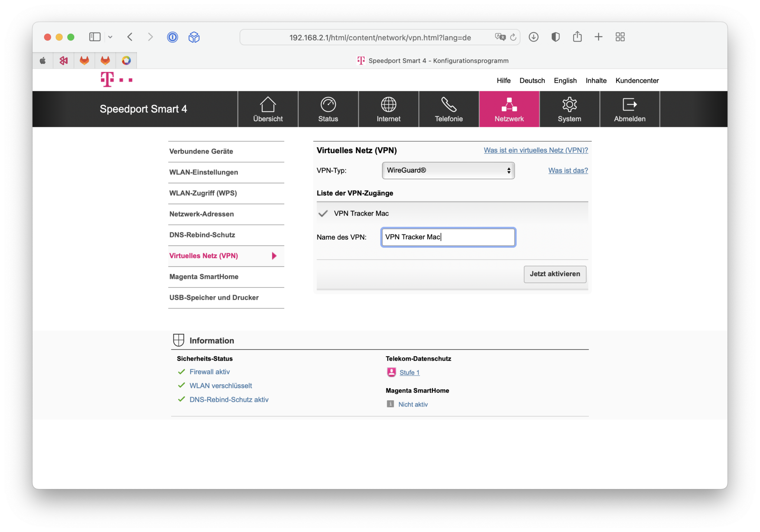Open the Übersicht home section
Viewport: 760px width, 532px height.
[x=268, y=109]
